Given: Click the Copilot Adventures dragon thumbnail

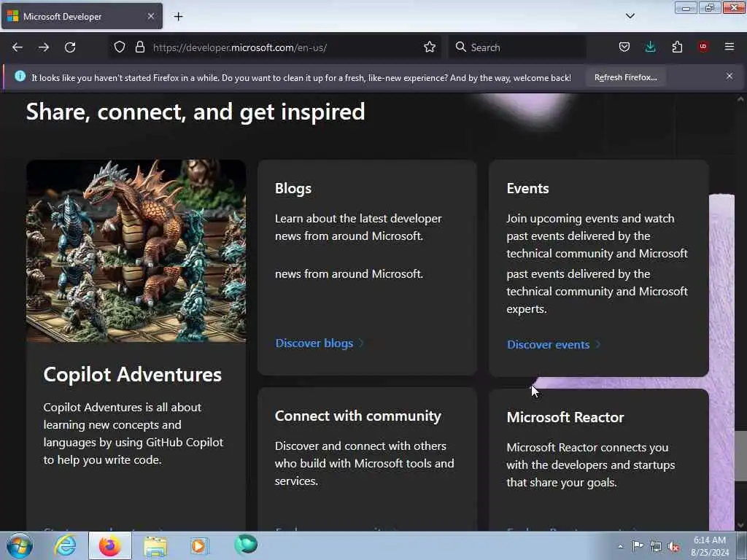Looking at the screenshot, I should coord(136,251).
